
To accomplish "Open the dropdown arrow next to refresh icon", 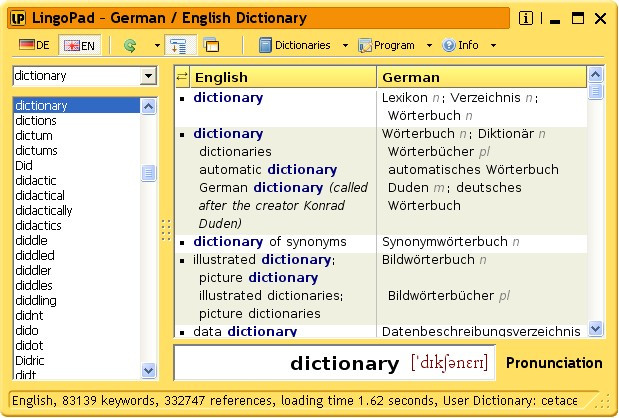I will coord(157,45).
